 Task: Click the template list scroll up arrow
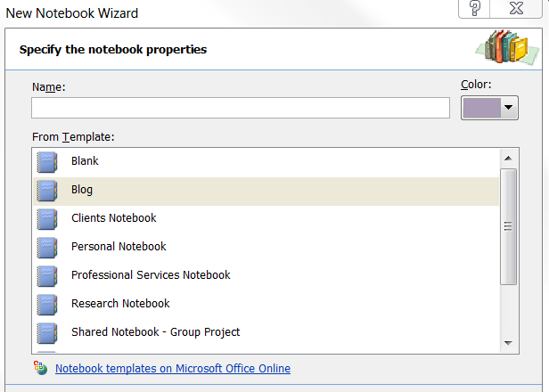click(x=508, y=159)
